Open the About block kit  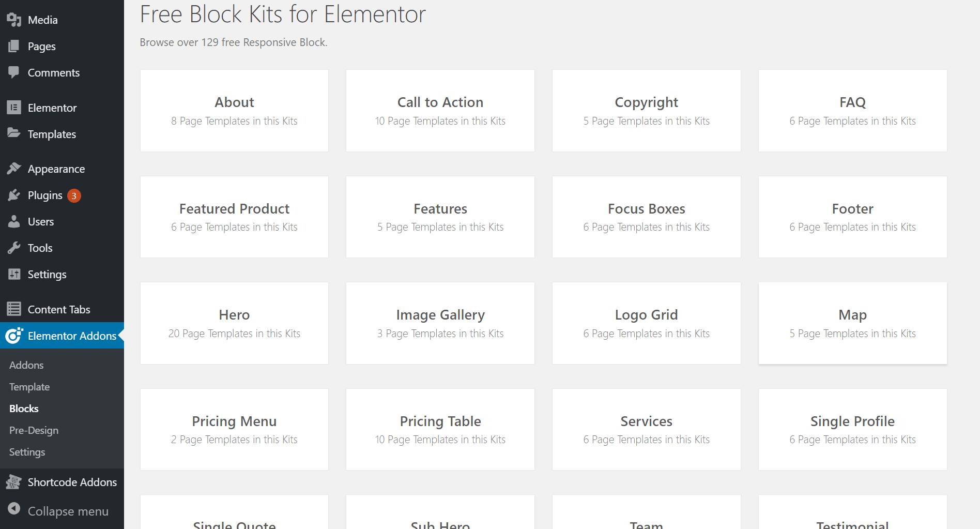[234, 111]
